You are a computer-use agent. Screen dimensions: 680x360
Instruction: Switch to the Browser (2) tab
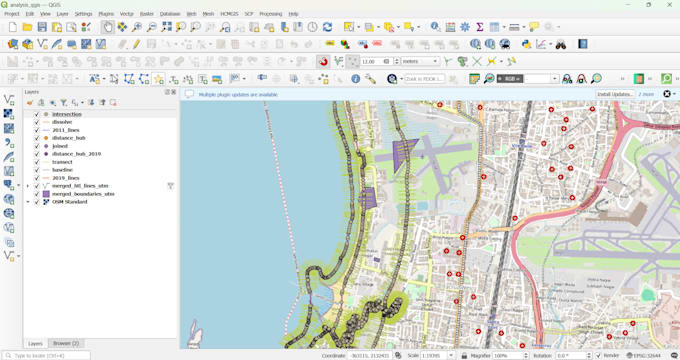click(66, 343)
